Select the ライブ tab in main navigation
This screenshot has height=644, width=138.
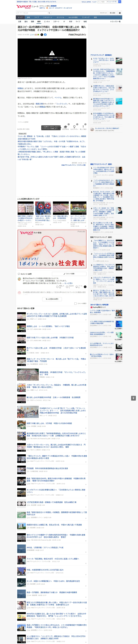pyautogui.click(x=37, y=17)
